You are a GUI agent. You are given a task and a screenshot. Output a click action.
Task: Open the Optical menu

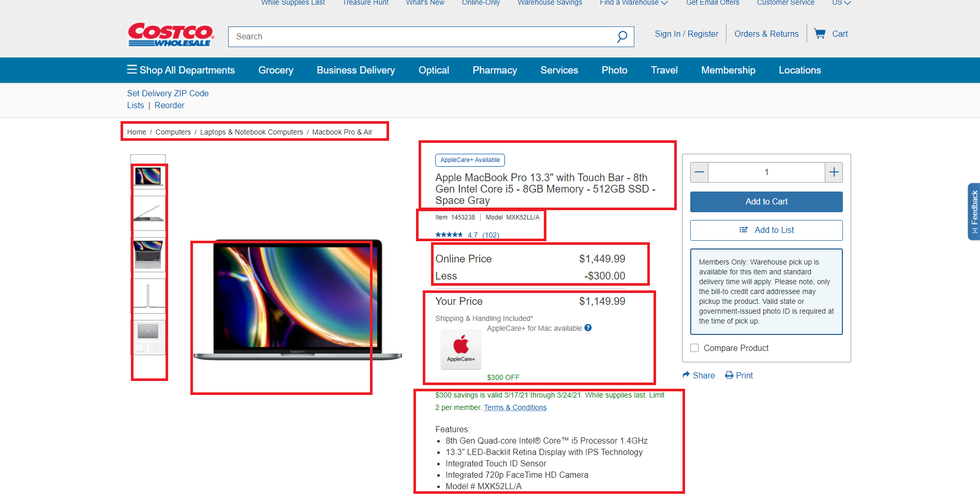[x=434, y=70]
